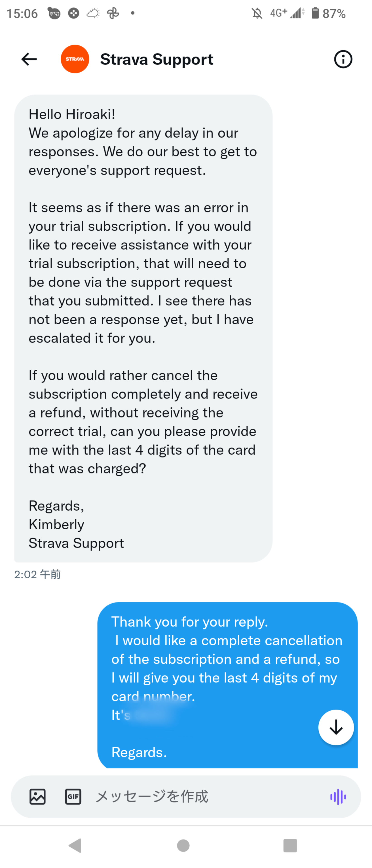Tap the 15:06 clock in status bar
Viewport: 372px width, 868px height.
pyautogui.click(x=22, y=14)
